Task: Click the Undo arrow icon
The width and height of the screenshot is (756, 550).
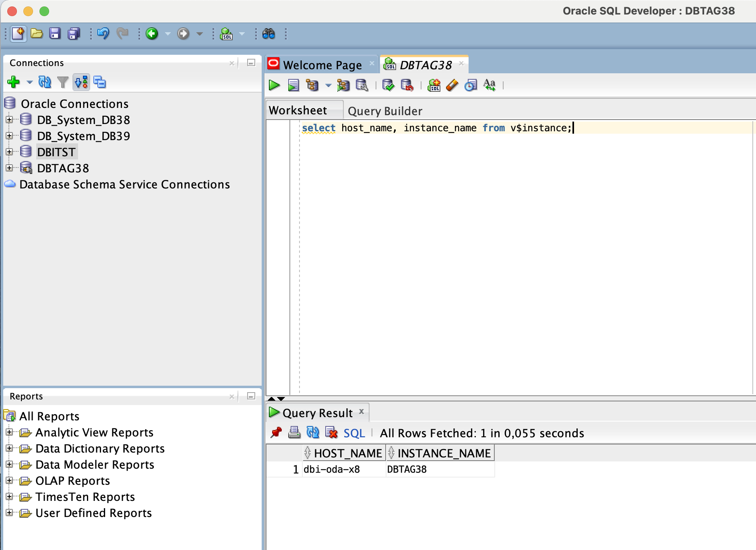Action: 103,33
